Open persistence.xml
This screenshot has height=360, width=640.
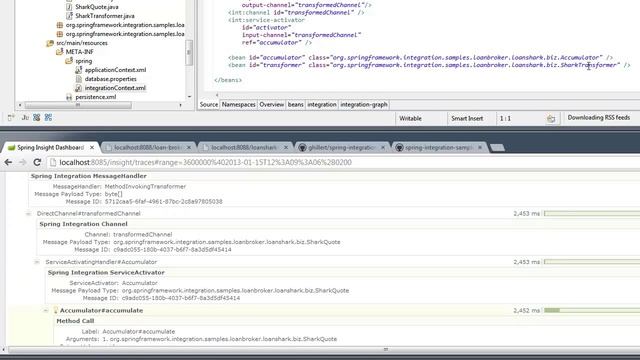click(96, 97)
